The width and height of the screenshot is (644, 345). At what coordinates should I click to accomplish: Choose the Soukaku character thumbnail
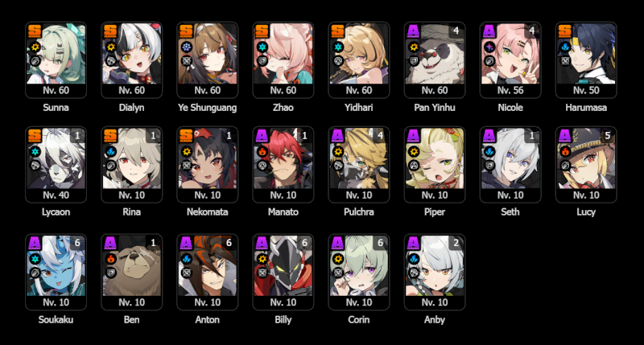(x=56, y=273)
